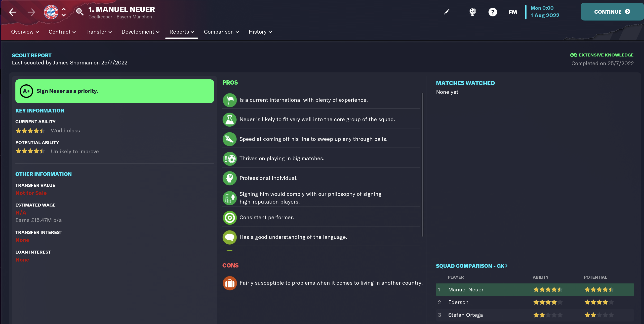The width and height of the screenshot is (644, 324).
Task: Open the world globe icon
Action: click(473, 12)
